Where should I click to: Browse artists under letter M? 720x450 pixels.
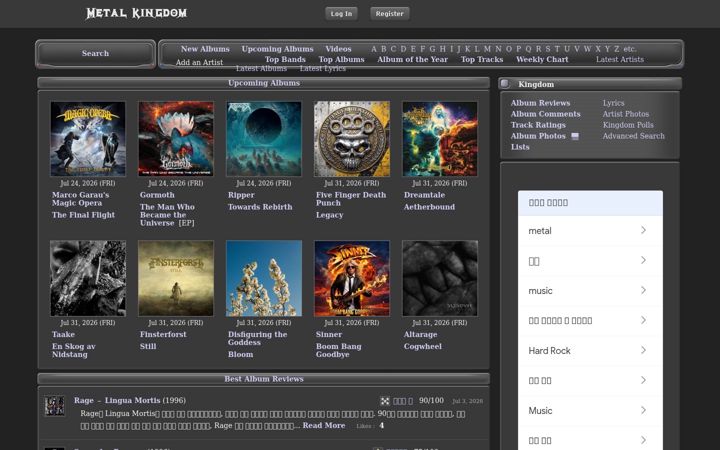coord(487,49)
